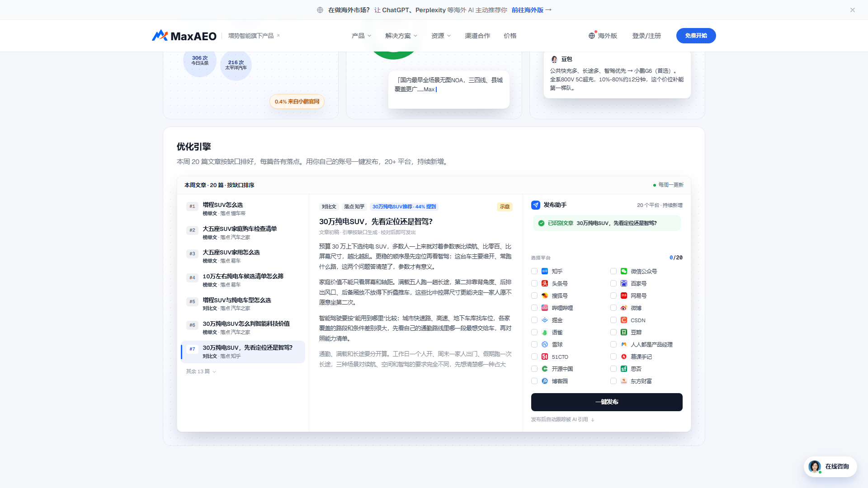
Task: Click the 价格 nav item
Action: (510, 36)
